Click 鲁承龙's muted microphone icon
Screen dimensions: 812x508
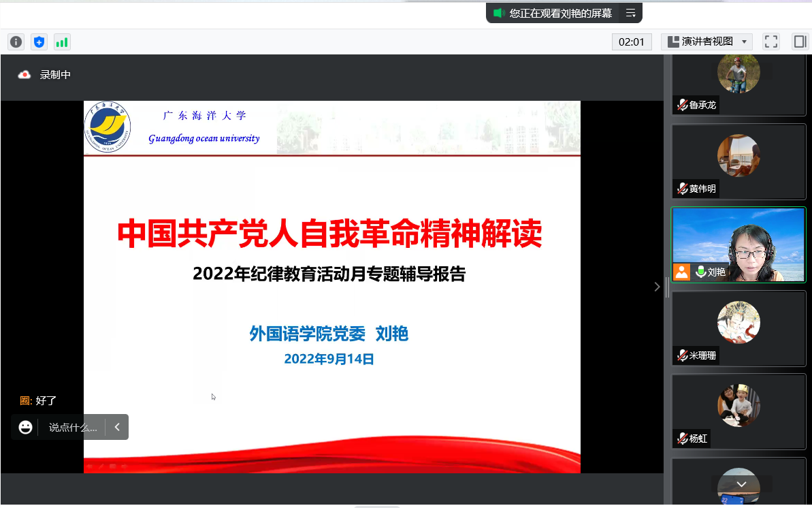click(x=681, y=105)
